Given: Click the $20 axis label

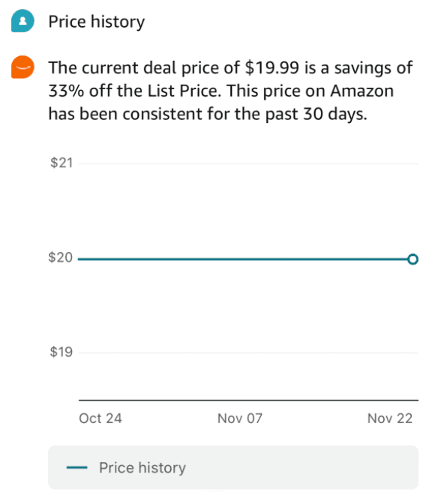Looking at the screenshot, I should point(60,257).
